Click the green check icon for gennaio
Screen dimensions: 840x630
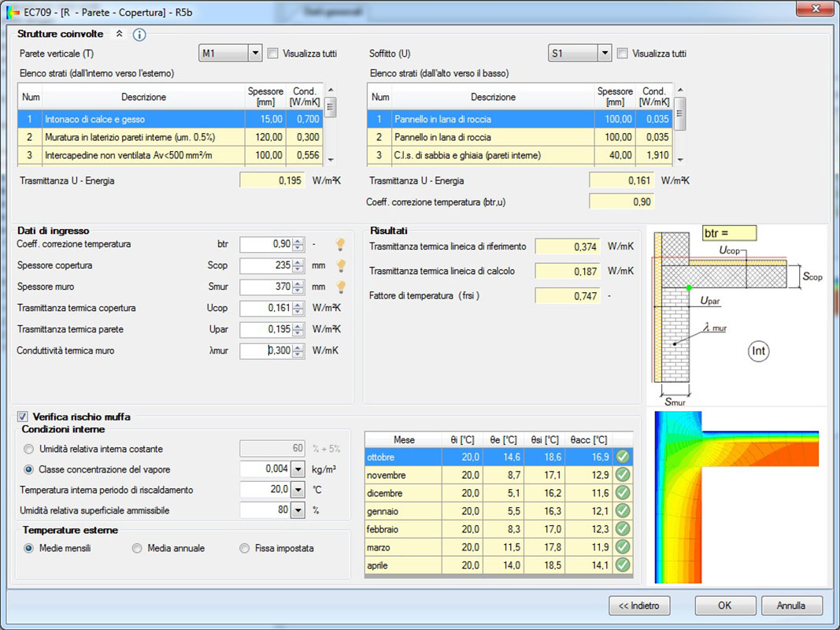623,511
